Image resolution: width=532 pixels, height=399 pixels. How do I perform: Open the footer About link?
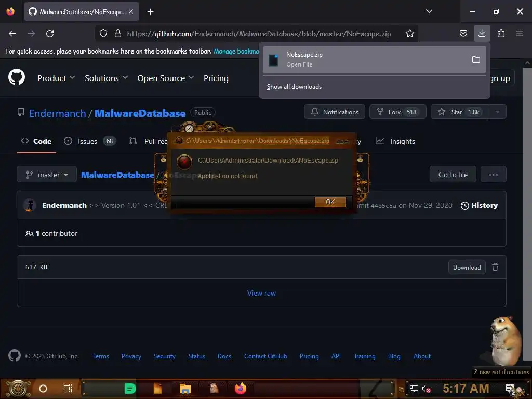[x=422, y=356]
